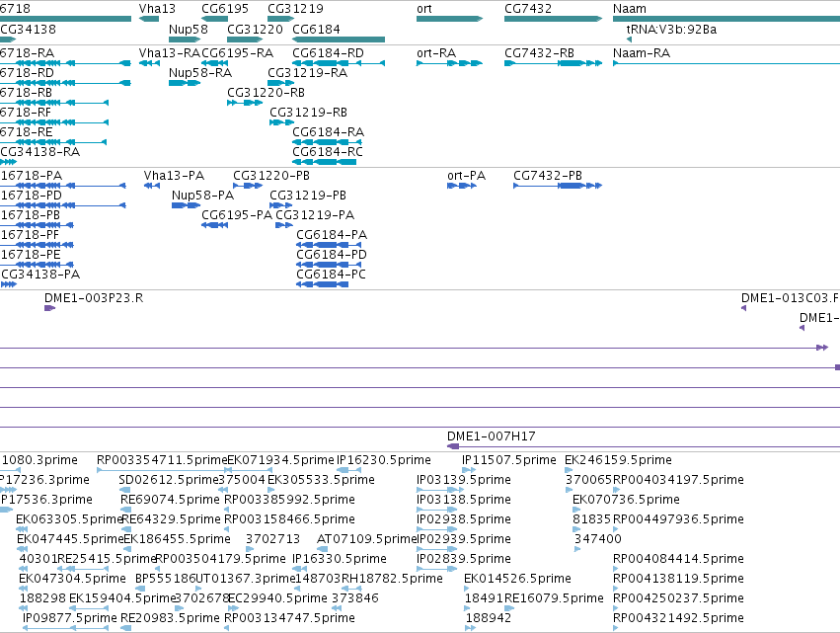The image size is (840, 633).
Task: Select transcript CG7432-RB
Action: (x=554, y=63)
